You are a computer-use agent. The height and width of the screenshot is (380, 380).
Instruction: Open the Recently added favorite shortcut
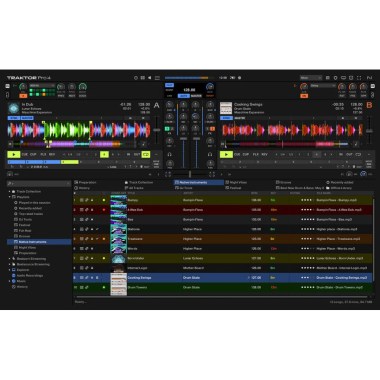click(340, 182)
